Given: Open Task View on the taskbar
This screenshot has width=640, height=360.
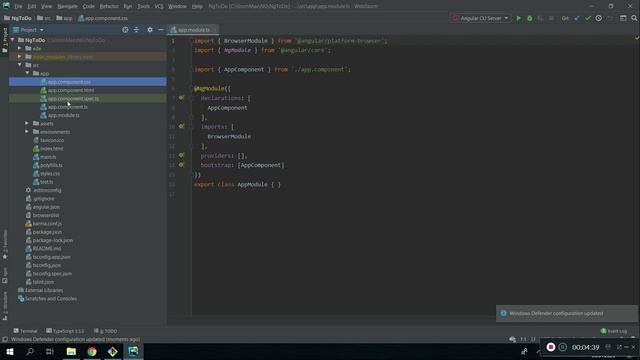Looking at the screenshot, I should point(50,351).
